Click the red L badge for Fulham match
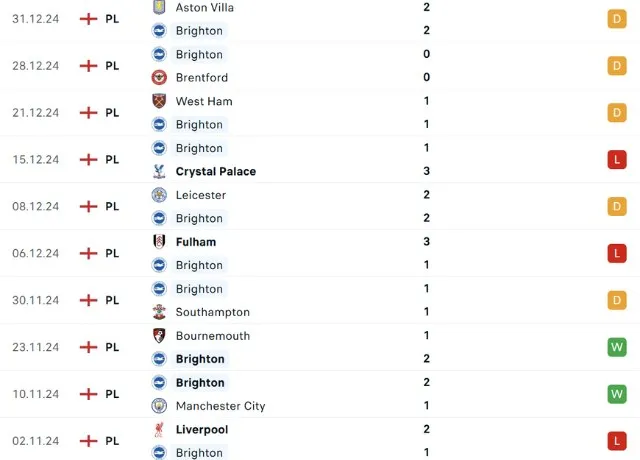 617,253
